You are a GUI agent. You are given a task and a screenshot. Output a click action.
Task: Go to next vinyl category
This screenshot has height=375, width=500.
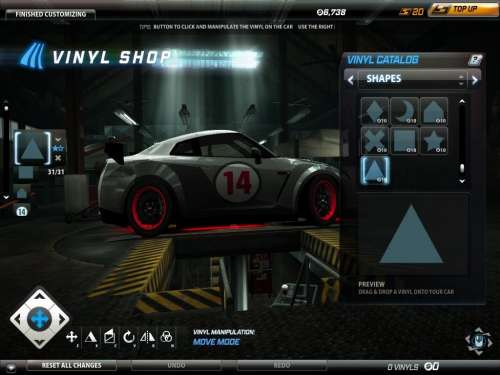(475, 80)
